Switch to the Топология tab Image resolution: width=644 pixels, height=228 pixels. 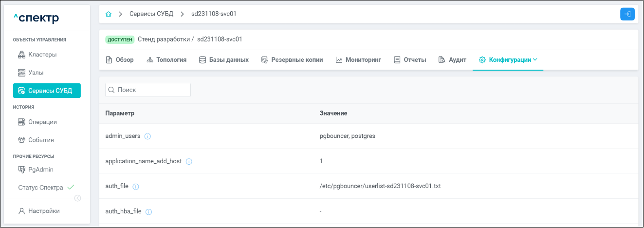[166, 60]
